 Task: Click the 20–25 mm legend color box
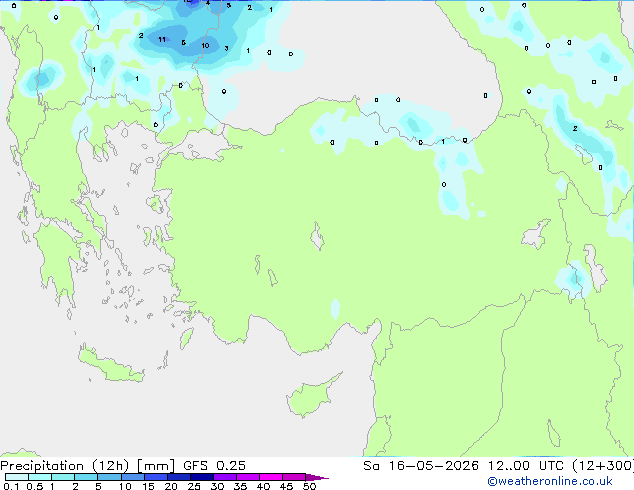[179, 477]
